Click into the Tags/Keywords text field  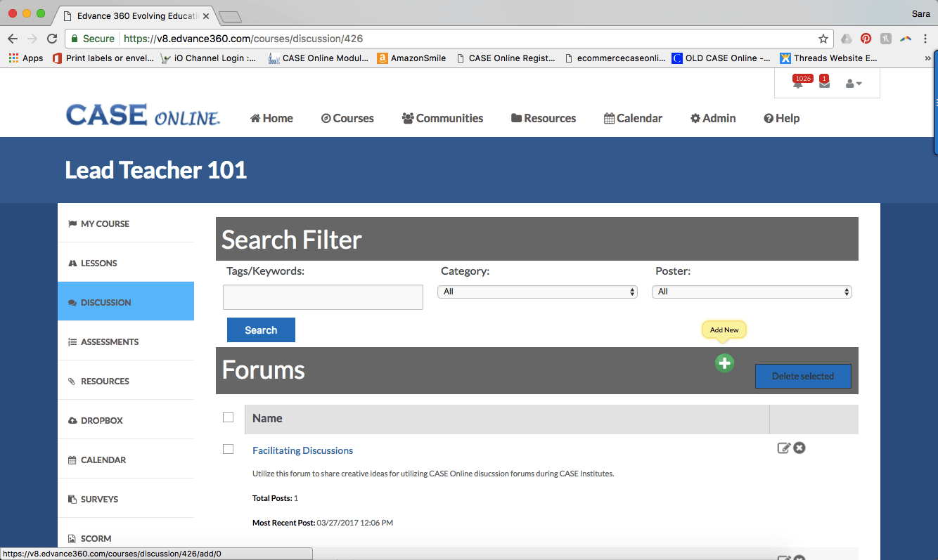click(x=323, y=297)
